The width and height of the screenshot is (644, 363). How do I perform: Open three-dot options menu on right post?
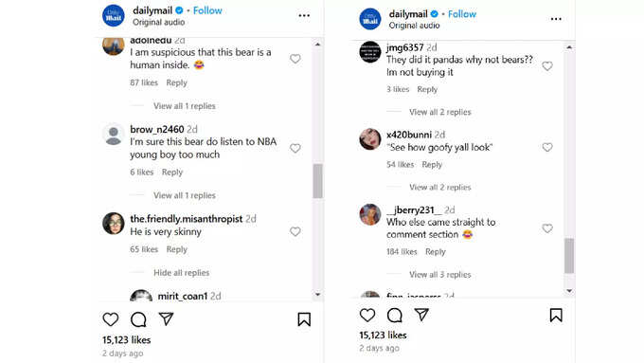tap(556, 19)
